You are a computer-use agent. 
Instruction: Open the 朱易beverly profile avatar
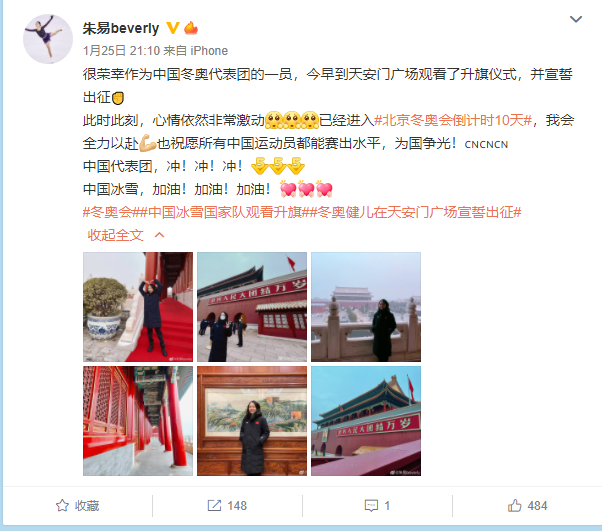tap(48, 39)
